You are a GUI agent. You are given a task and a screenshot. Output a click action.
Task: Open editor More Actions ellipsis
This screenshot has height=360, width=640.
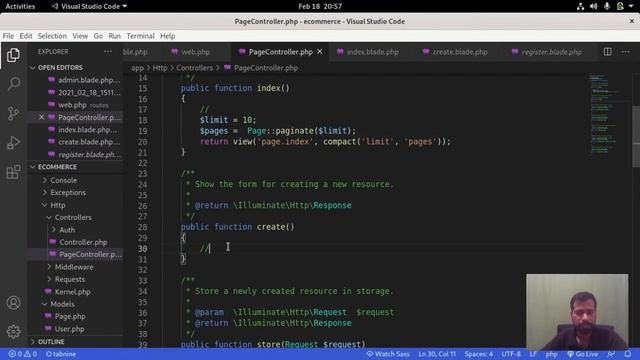(x=625, y=51)
